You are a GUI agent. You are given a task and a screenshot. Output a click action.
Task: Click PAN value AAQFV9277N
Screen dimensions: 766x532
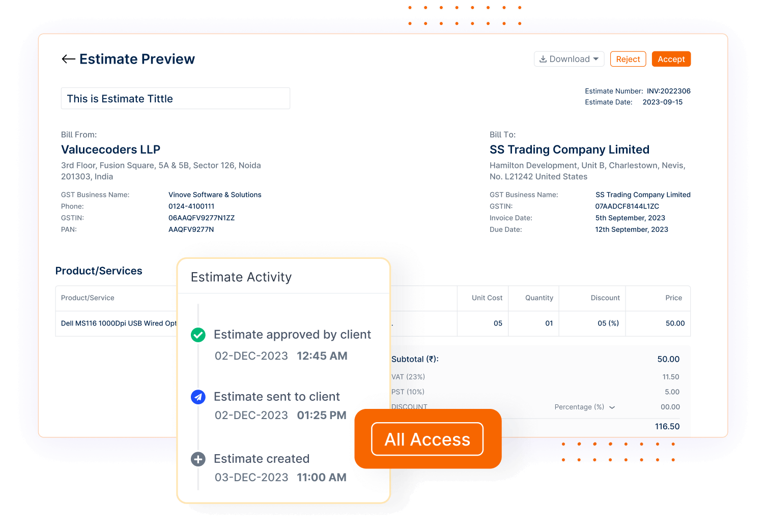point(191,229)
